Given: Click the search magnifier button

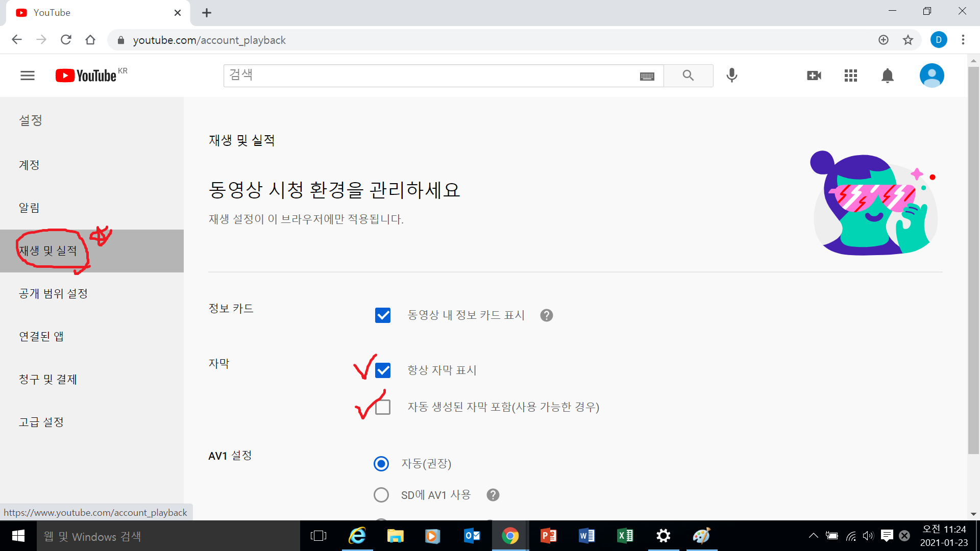Looking at the screenshot, I should pyautogui.click(x=688, y=76).
